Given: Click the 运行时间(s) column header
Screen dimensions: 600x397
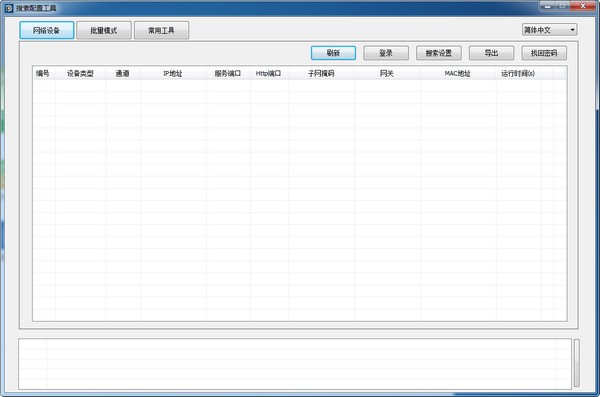Looking at the screenshot, I should point(518,73).
